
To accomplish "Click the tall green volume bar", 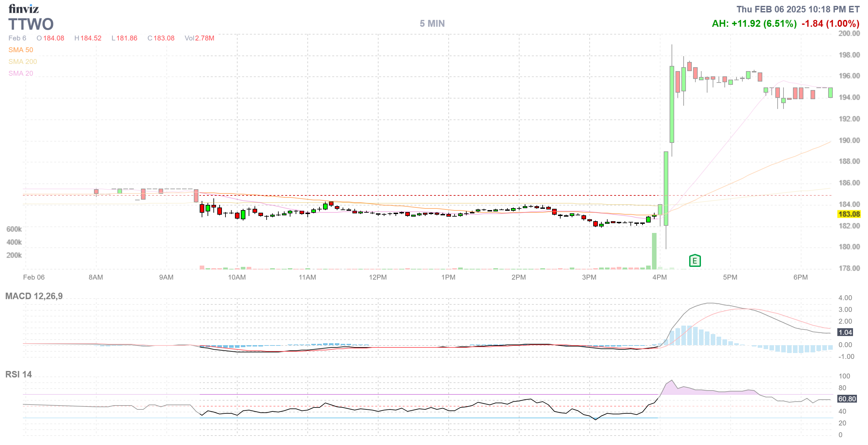I will coord(654,251).
